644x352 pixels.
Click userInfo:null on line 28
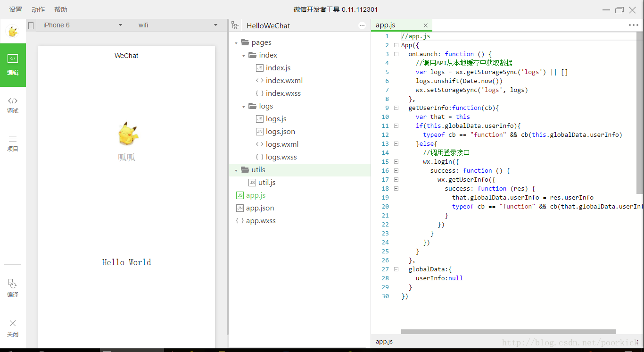coord(439,278)
